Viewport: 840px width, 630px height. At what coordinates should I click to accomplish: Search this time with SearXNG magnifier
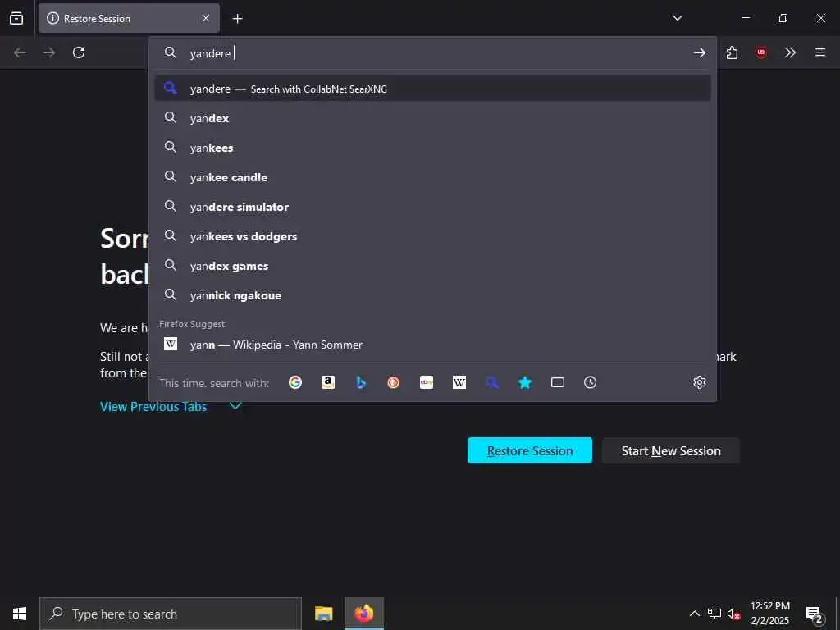(492, 382)
